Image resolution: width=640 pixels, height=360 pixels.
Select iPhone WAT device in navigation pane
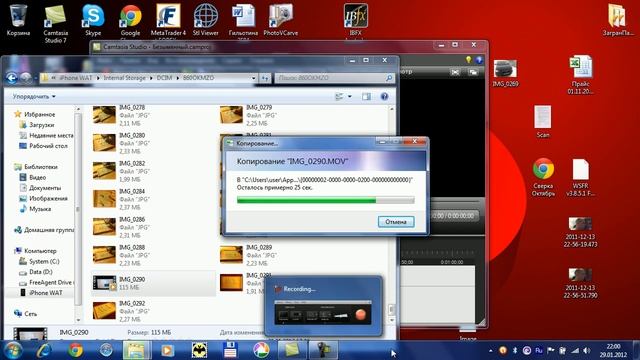(x=46, y=293)
